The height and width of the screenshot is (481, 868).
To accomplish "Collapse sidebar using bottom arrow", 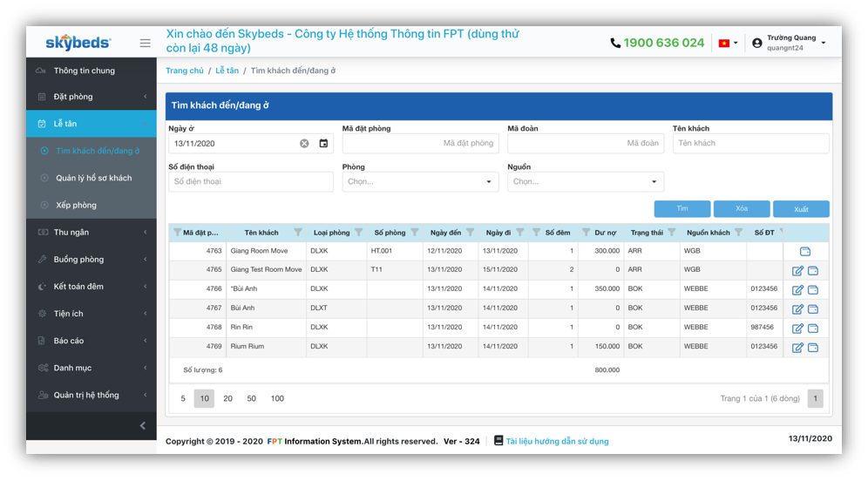I will [143, 426].
